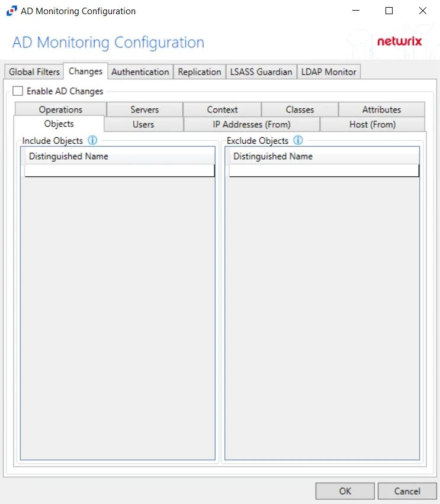Click the app icon in title bar
Viewport: 440px width, 504px height.
click(x=12, y=11)
